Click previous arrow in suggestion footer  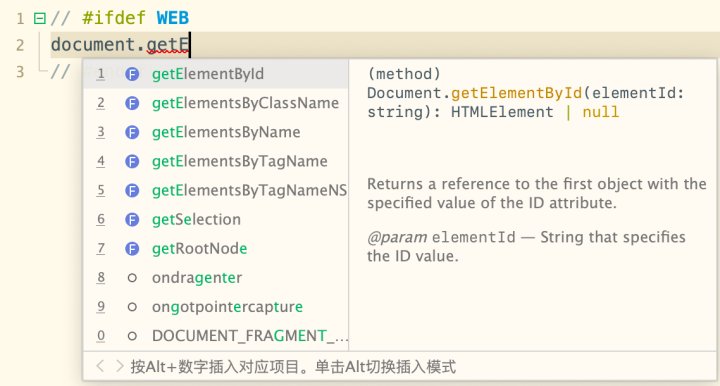click(x=100, y=366)
